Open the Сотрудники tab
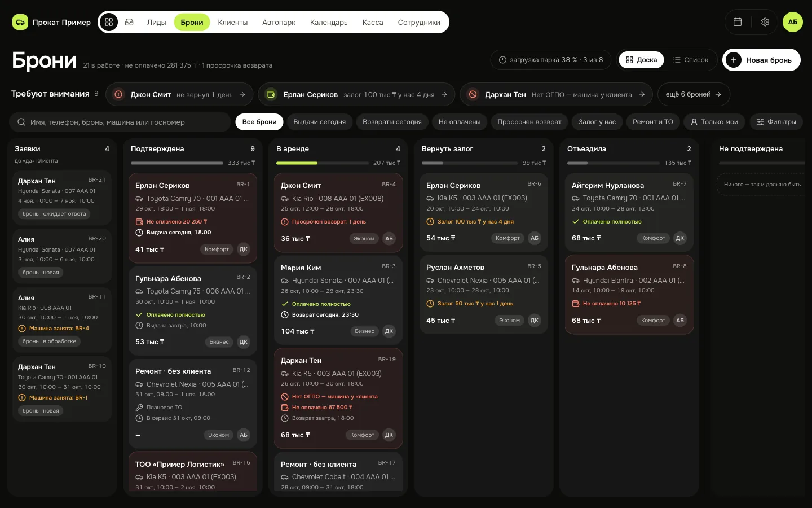Viewport: 812px width, 508px height. tap(419, 22)
